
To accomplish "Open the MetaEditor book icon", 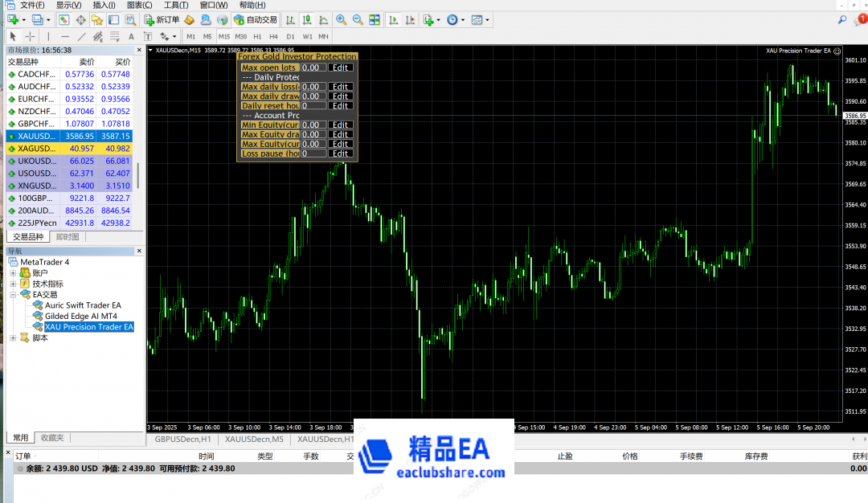I will [x=190, y=20].
